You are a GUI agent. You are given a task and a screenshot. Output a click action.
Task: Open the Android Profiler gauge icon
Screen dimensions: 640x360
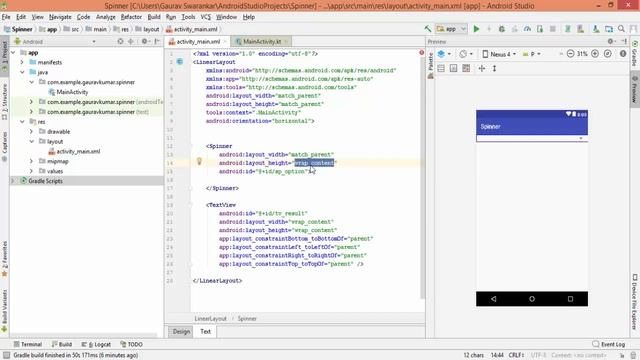click(527, 29)
